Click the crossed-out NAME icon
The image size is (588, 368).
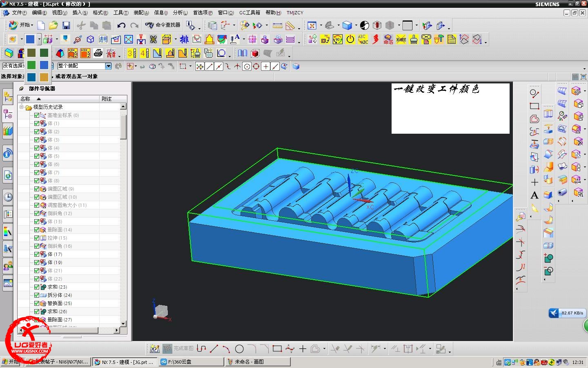point(401,39)
